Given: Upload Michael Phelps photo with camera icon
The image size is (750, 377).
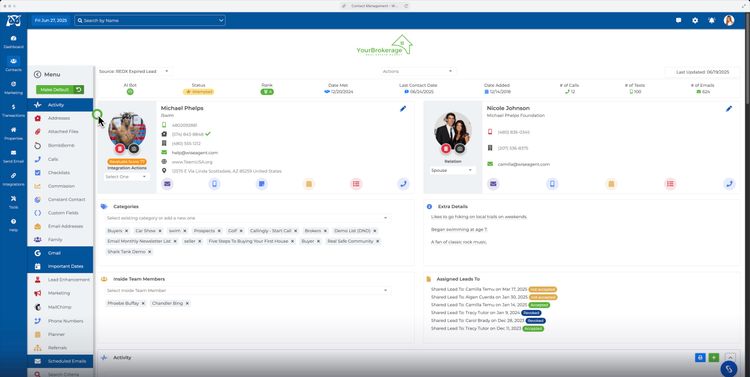Looking at the screenshot, I should tap(134, 149).
